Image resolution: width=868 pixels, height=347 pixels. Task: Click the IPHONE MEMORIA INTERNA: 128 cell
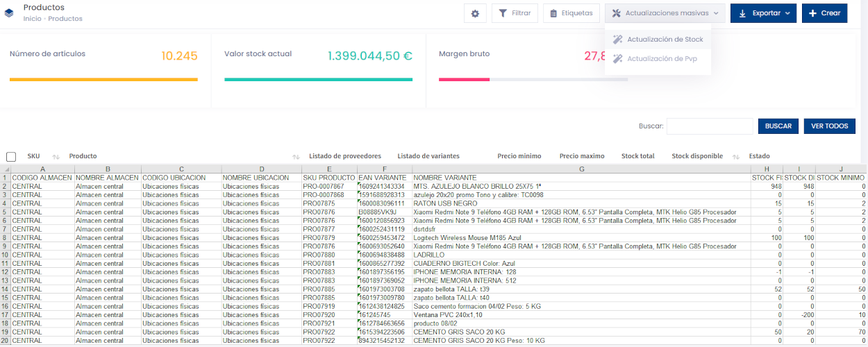click(x=581, y=272)
